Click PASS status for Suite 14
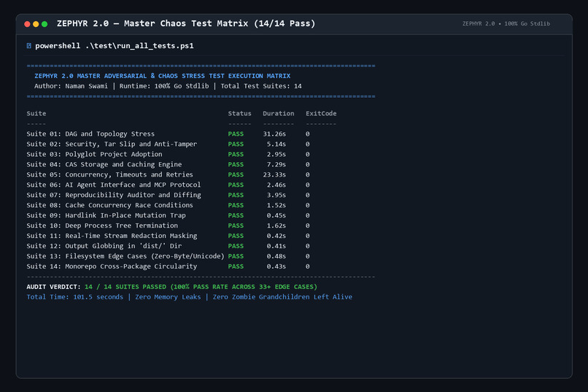This screenshot has height=392, width=588. (x=236, y=266)
